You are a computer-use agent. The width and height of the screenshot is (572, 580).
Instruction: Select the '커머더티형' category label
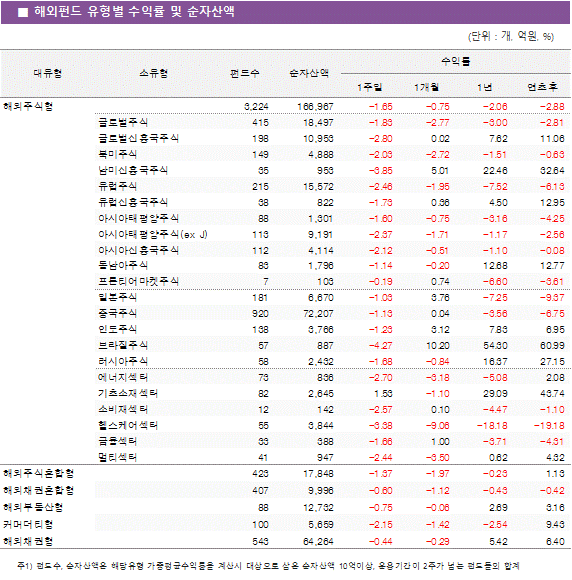(x=28, y=524)
